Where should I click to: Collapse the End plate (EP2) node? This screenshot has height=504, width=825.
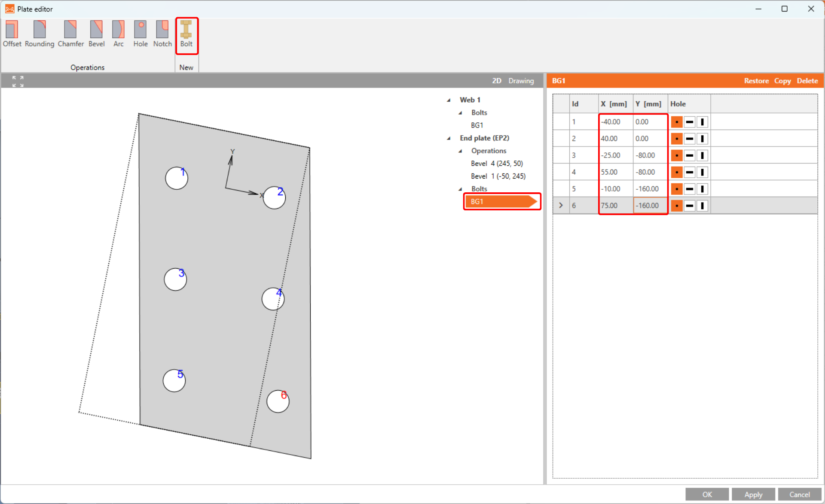(x=449, y=138)
